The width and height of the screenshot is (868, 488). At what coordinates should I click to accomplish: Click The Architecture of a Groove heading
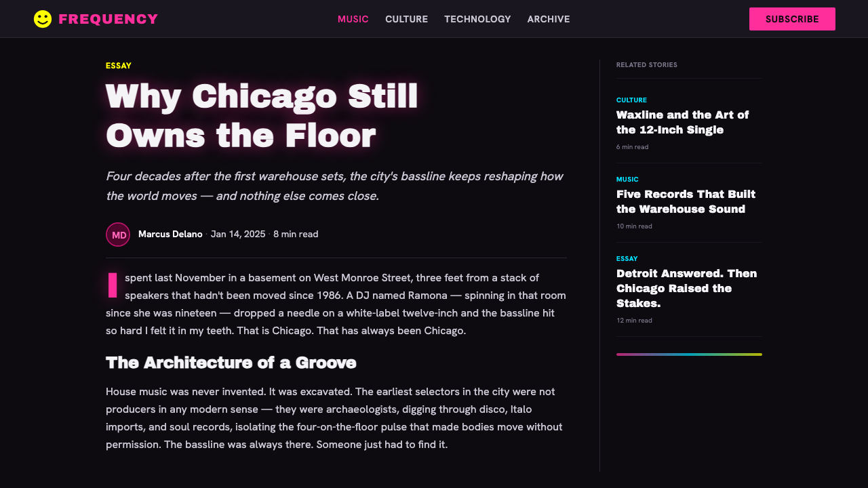[231, 363]
